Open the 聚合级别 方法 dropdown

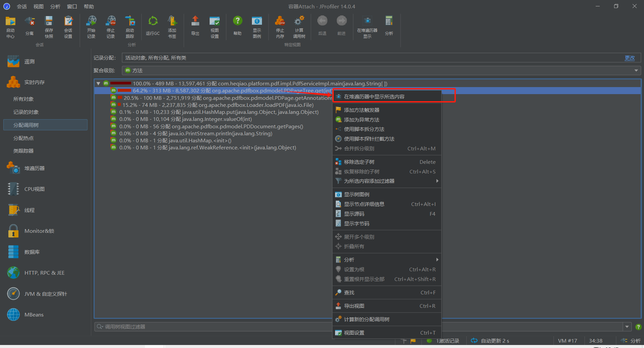tap(381, 70)
